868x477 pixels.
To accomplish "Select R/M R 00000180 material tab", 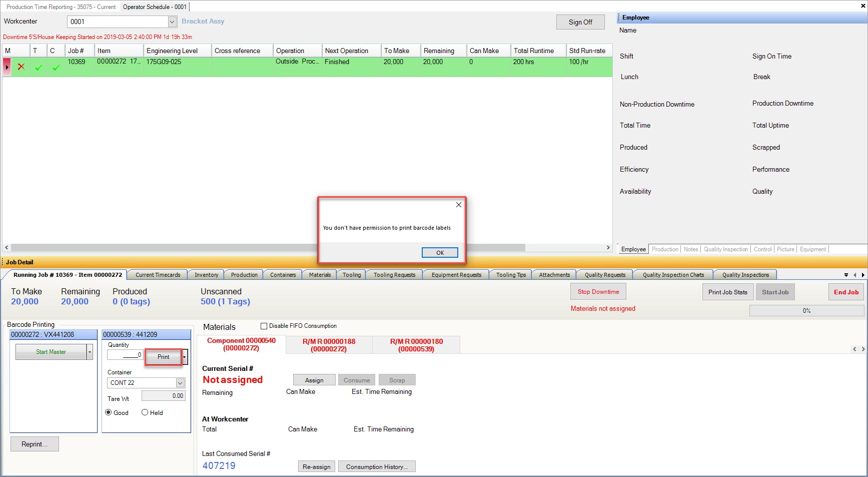I will pos(416,345).
